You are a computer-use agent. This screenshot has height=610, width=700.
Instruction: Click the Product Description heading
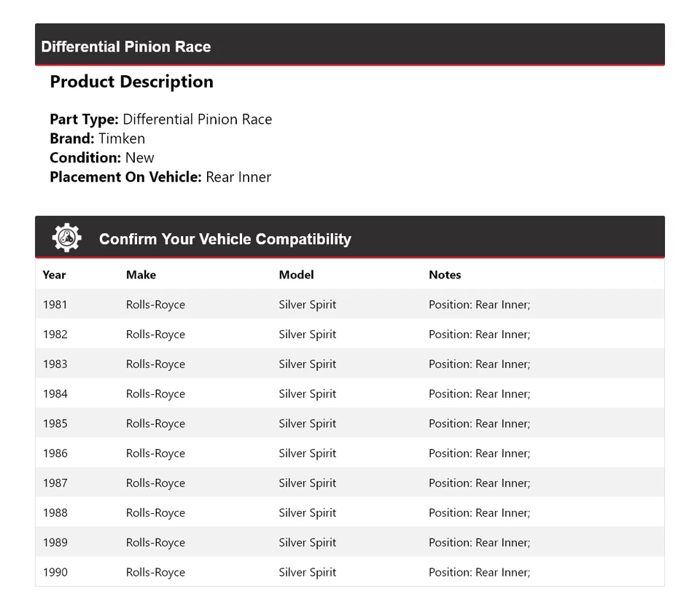click(x=131, y=82)
